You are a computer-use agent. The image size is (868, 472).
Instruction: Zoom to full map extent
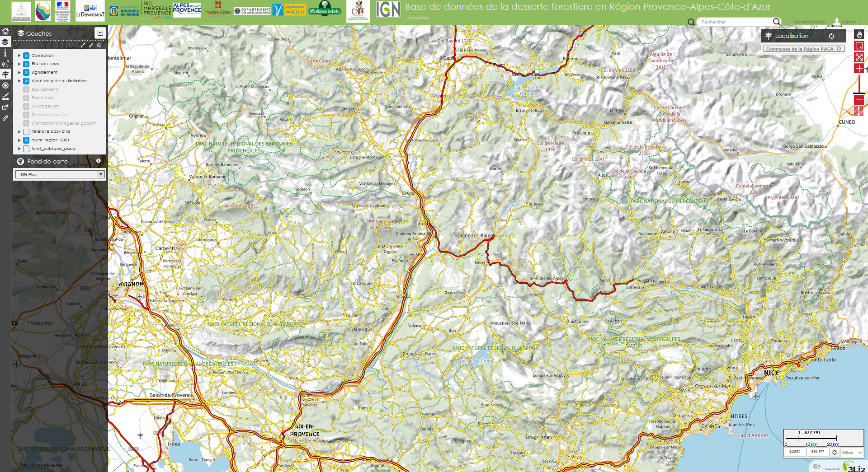pyautogui.click(x=859, y=57)
